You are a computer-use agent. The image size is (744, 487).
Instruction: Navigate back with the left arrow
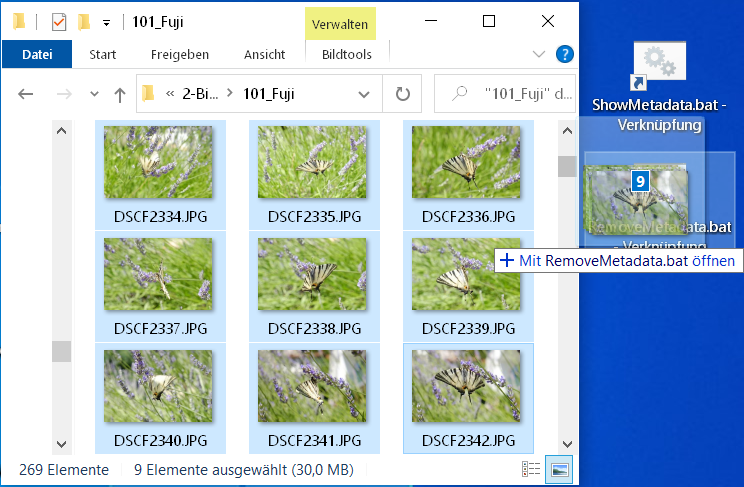pos(27,94)
